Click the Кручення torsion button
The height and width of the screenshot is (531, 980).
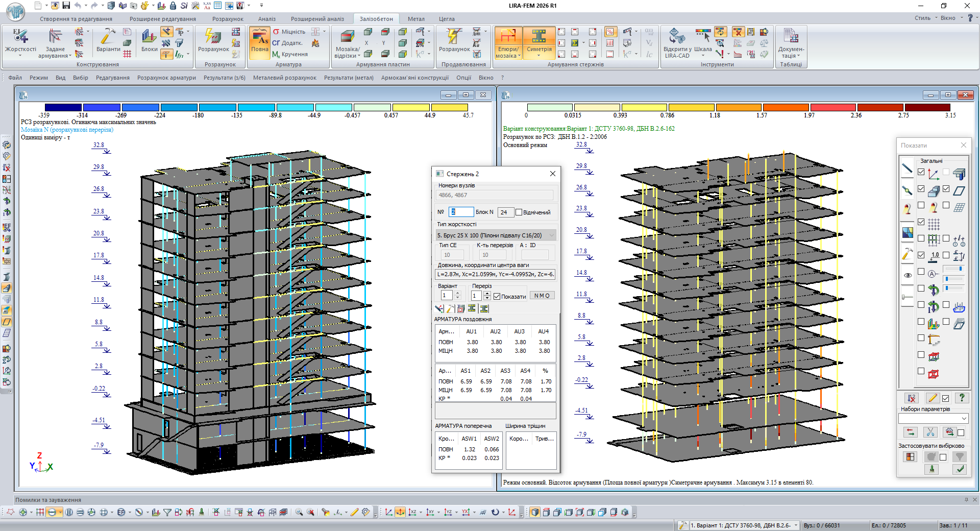coord(290,54)
